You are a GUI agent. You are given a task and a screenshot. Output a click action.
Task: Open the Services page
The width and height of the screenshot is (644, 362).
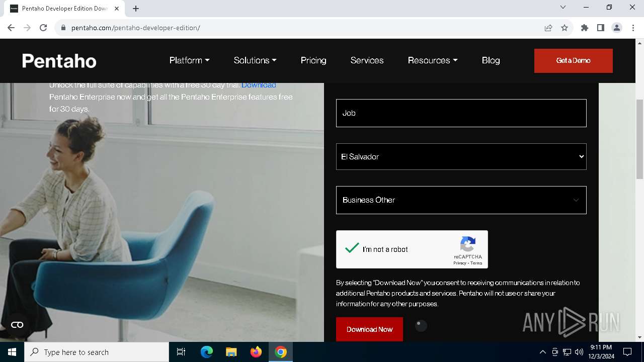click(367, 60)
